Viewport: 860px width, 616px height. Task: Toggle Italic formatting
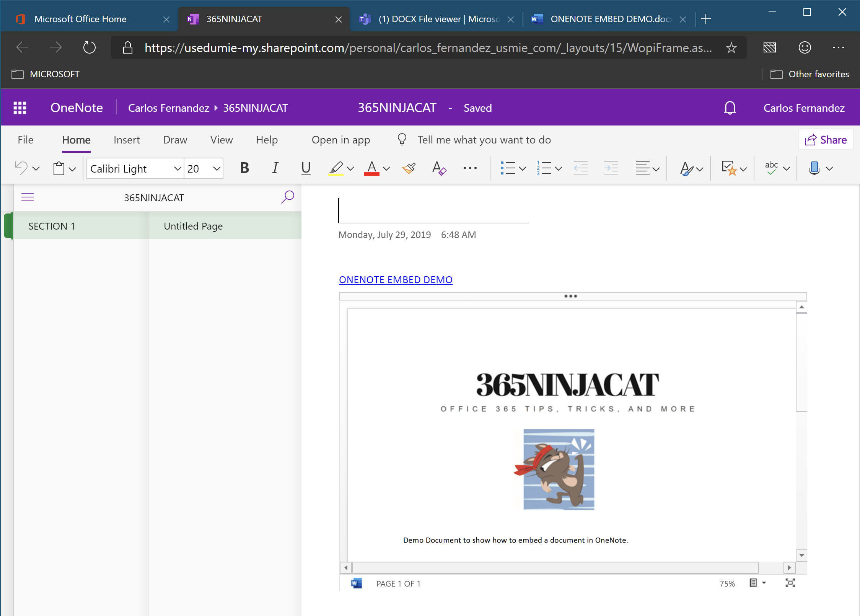click(x=275, y=168)
